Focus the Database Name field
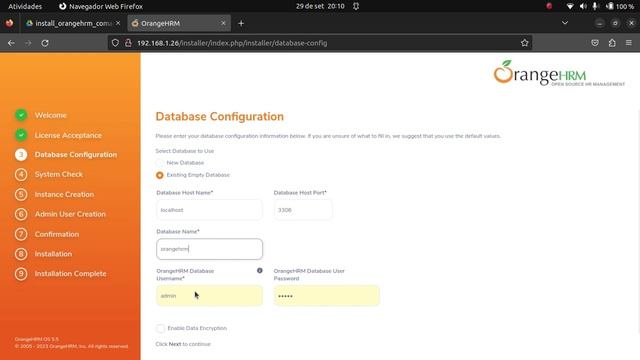 pyautogui.click(x=209, y=249)
